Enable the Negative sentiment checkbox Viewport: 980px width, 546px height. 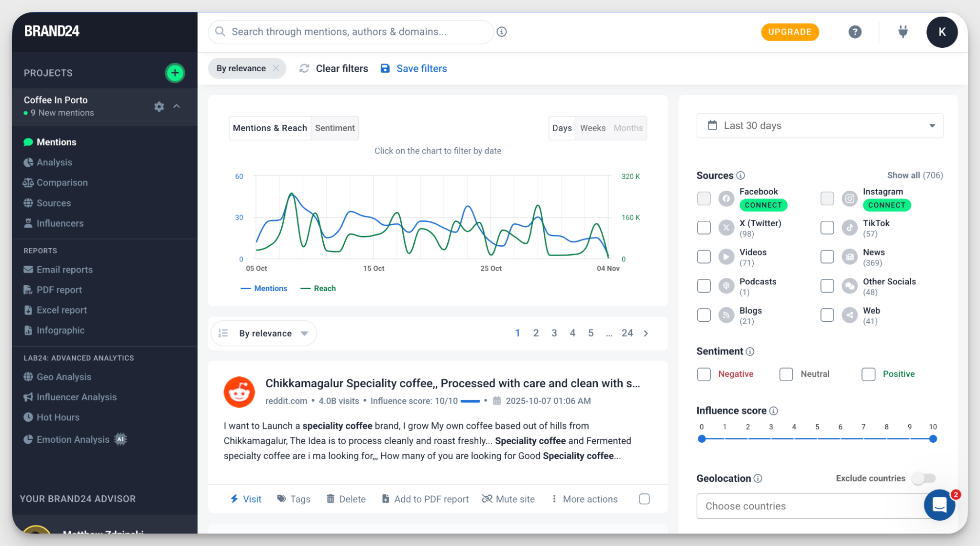click(x=704, y=374)
